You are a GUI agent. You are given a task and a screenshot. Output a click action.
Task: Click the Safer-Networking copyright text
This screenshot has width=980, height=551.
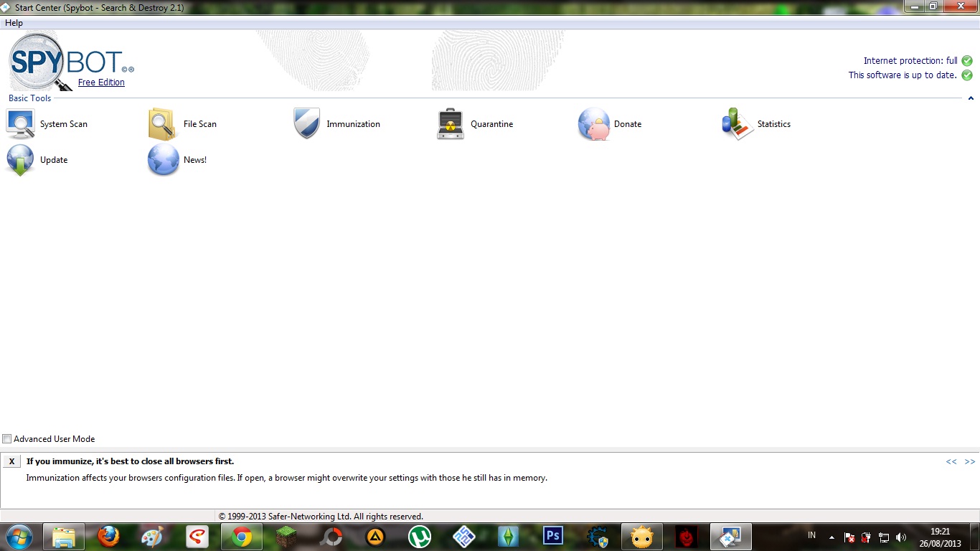pos(321,517)
